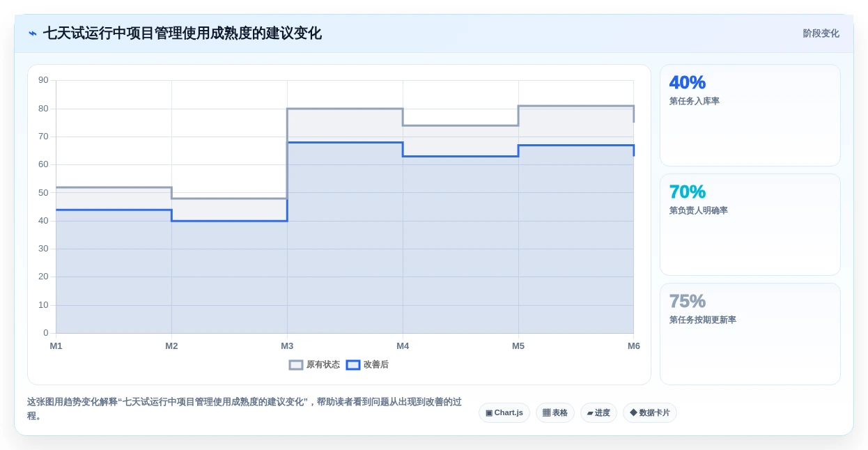Viewport: 868px width, 450px height.
Task: Click the 70% value
Action: pos(688,192)
